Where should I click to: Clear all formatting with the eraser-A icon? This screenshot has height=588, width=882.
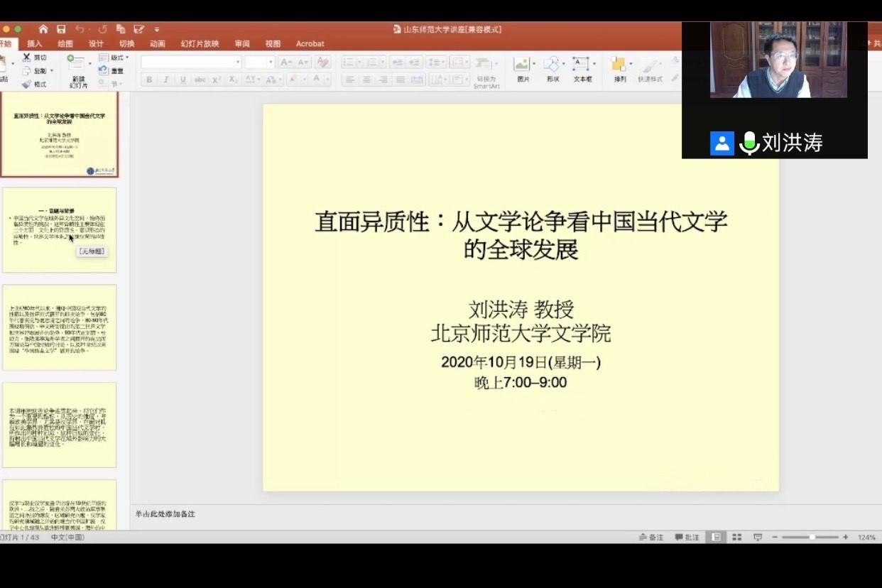click(322, 62)
